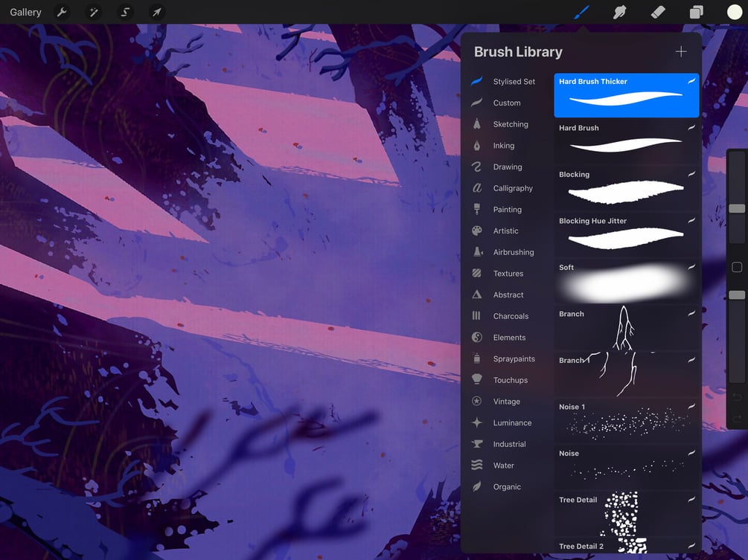
Task: Open the Custom brush category
Action: click(x=505, y=103)
